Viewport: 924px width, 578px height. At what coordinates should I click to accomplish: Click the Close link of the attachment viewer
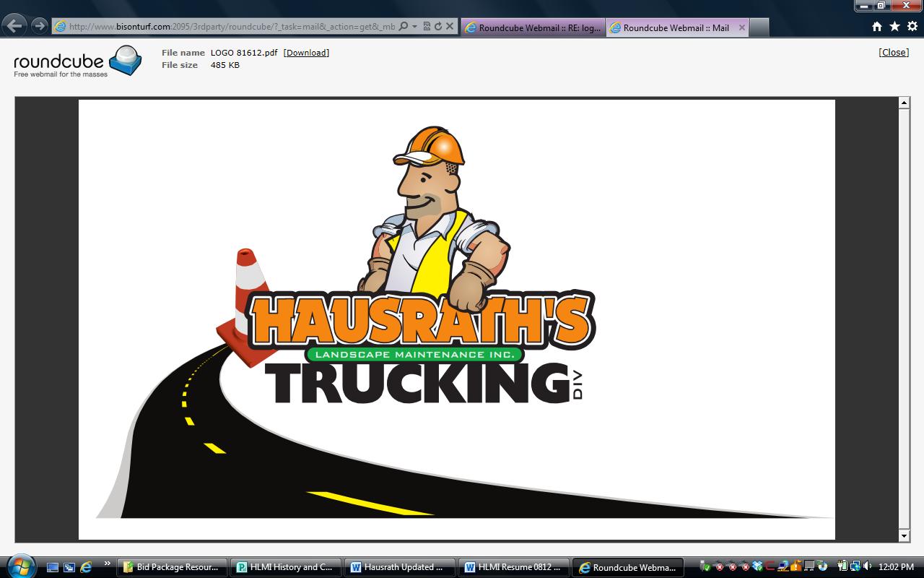tap(894, 52)
